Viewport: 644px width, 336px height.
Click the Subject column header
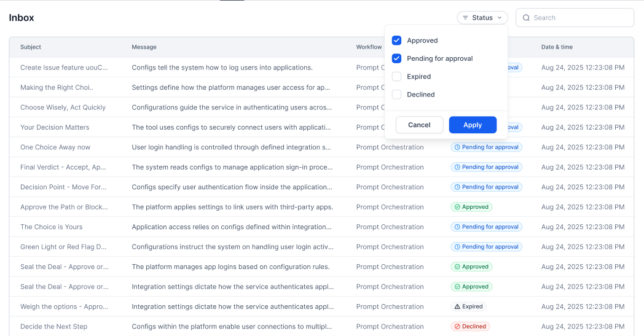coord(31,47)
